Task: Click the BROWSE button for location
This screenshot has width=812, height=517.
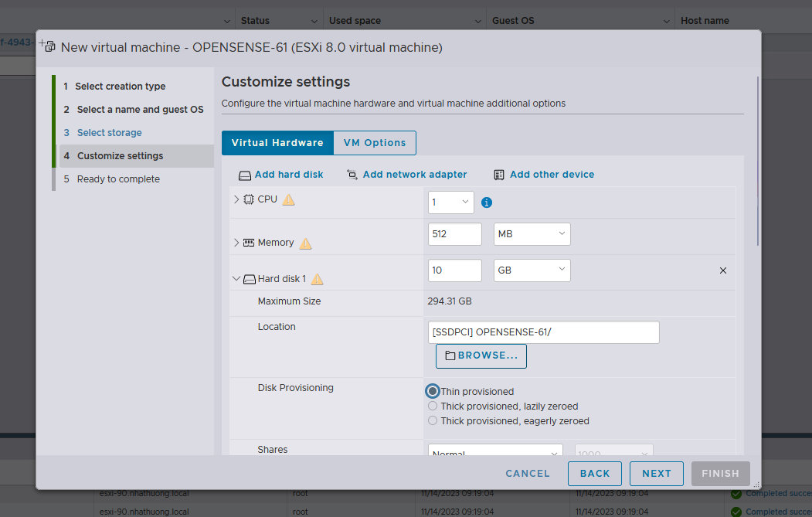Action: 481,355
